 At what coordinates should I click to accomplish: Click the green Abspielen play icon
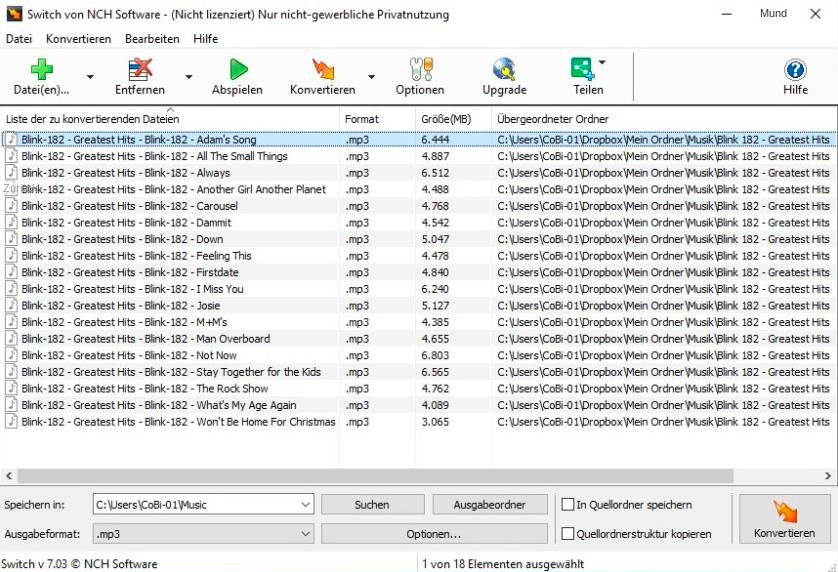tap(238, 69)
